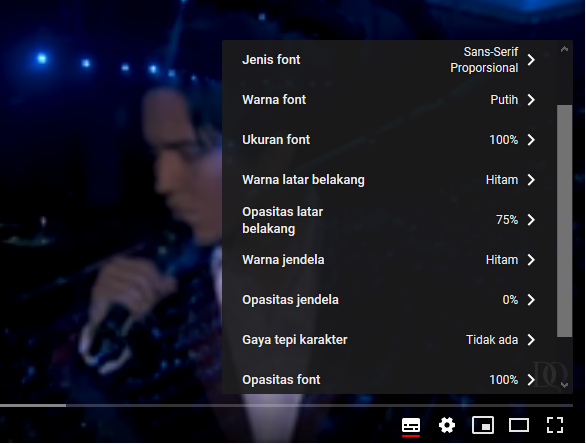Open the Opasitas font chevron
Viewport: 586px width, 444px height.
531,380
